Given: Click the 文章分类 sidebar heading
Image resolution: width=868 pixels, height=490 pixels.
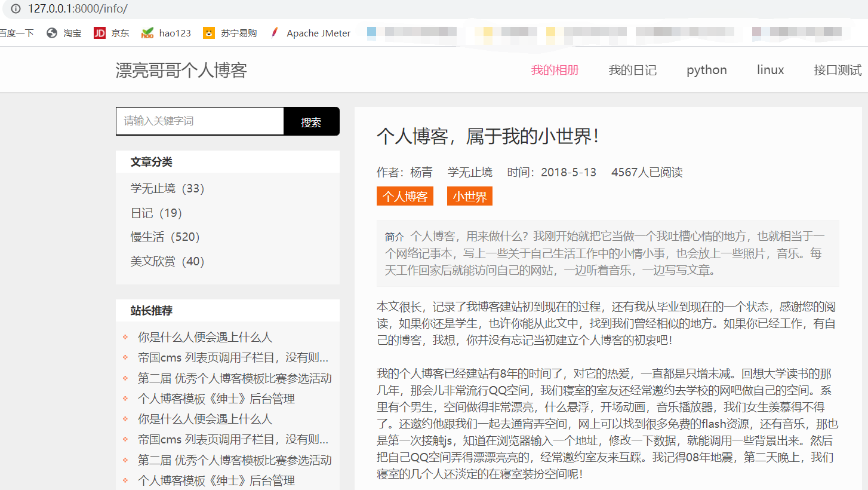Looking at the screenshot, I should pos(152,162).
